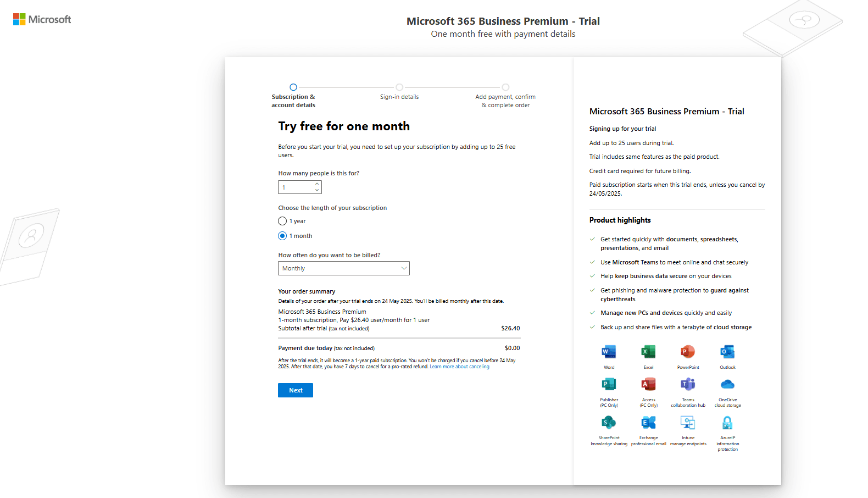Click the AzureIP information protection icon
The width and height of the screenshot is (868, 498).
(727, 423)
